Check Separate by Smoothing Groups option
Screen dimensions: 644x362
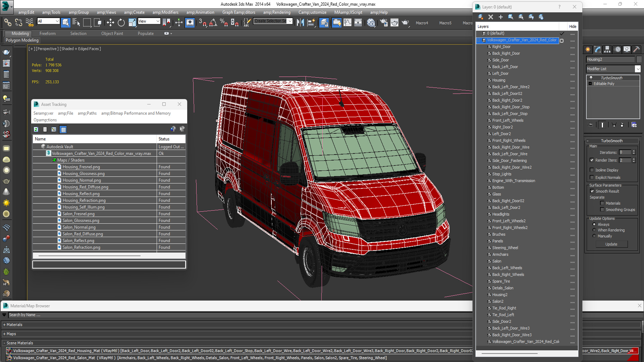coord(602,209)
